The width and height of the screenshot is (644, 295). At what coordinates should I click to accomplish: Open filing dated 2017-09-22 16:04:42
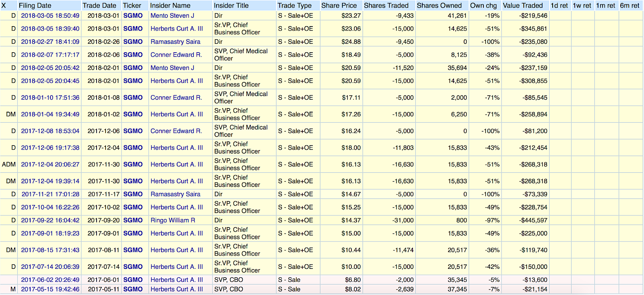point(50,220)
